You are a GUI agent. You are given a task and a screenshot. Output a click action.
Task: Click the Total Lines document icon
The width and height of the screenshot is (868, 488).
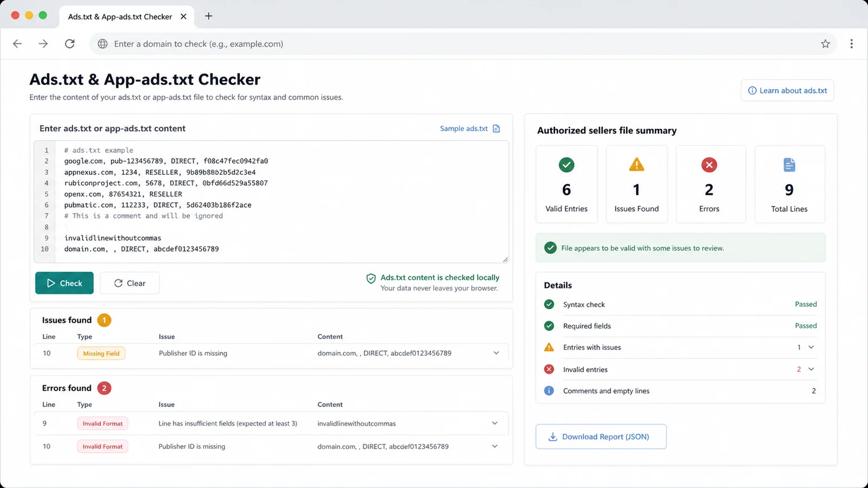[789, 165]
